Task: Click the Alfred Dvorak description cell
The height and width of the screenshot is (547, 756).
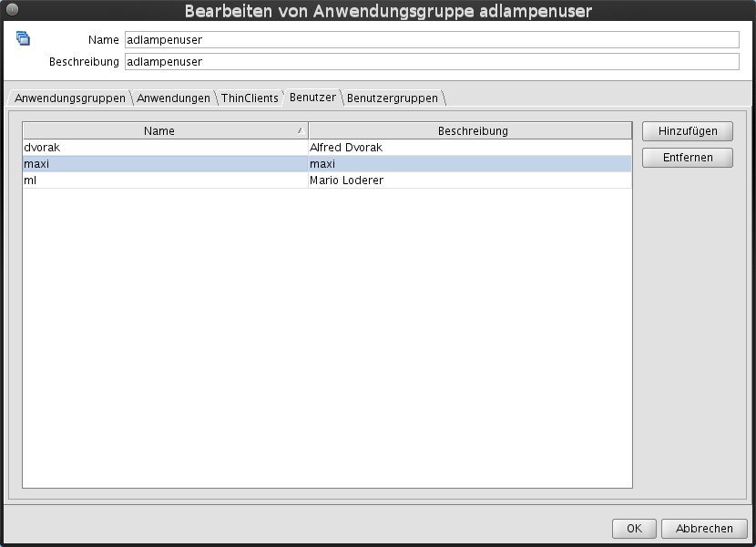Action: (x=469, y=147)
